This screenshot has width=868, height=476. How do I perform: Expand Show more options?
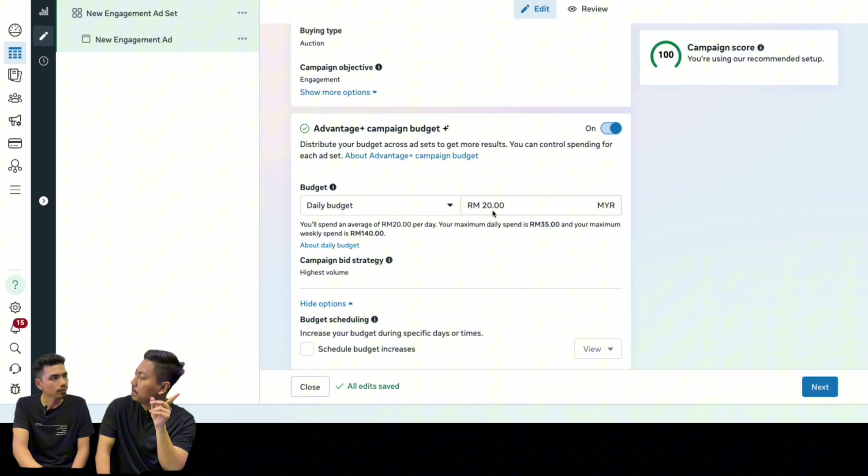click(338, 92)
